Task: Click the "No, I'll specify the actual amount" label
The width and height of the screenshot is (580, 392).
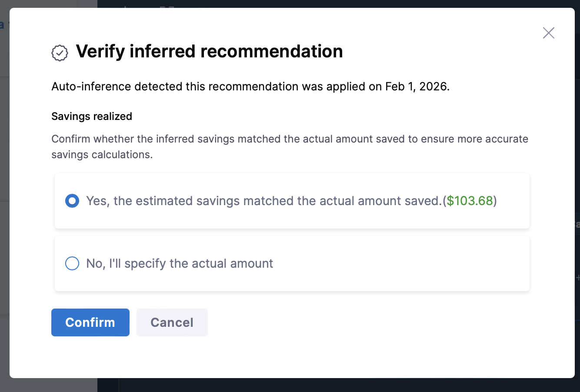Action: [x=180, y=263]
